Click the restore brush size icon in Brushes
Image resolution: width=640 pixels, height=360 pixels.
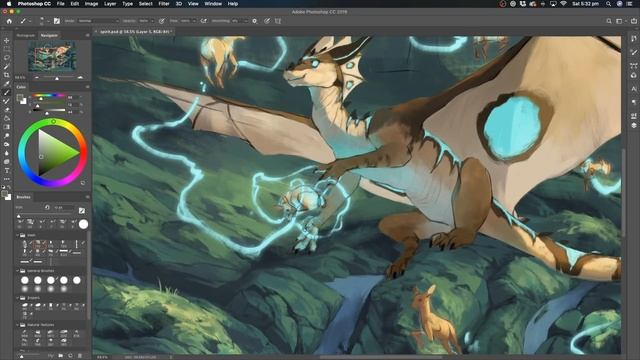47,207
